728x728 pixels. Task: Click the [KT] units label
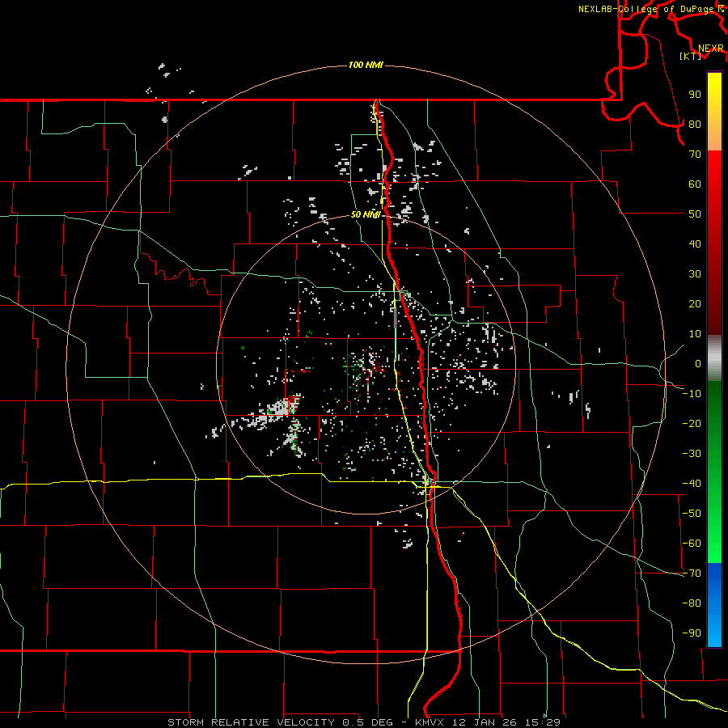[x=690, y=56]
